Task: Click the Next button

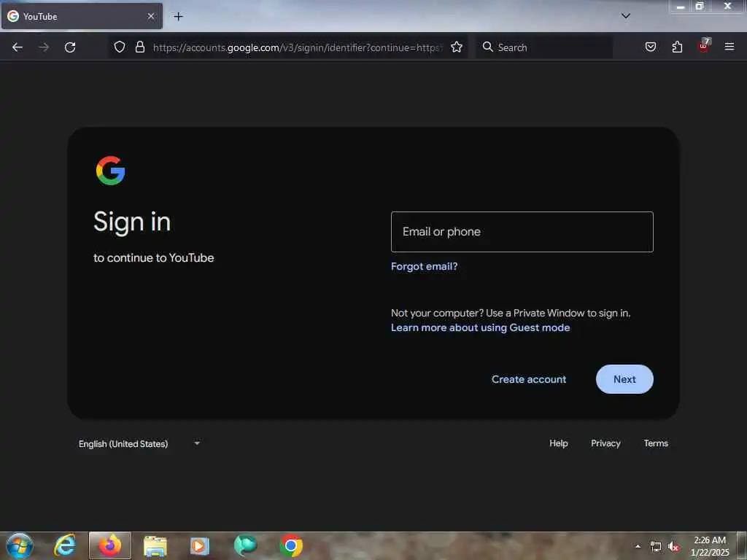Action: coord(624,379)
